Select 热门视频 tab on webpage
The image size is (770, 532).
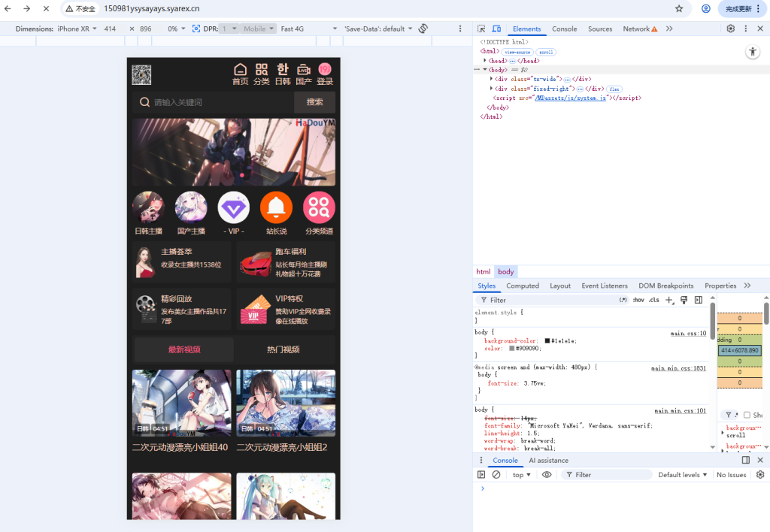pyautogui.click(x=283, y=349)
